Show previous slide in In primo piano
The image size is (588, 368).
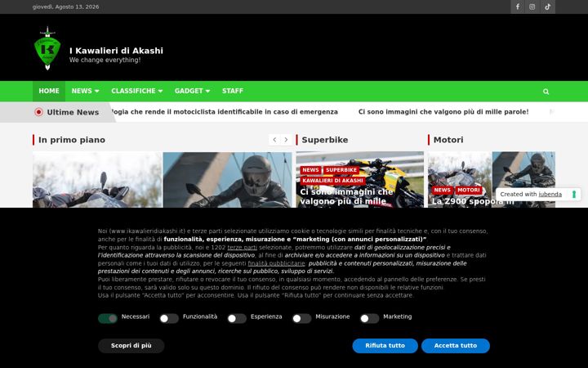point(274,140)
